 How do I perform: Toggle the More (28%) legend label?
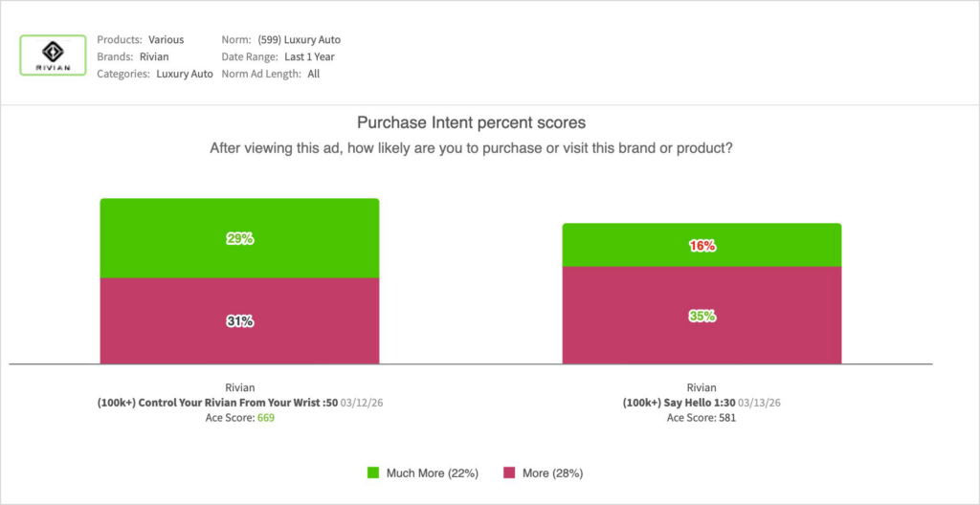pos(551,472)
